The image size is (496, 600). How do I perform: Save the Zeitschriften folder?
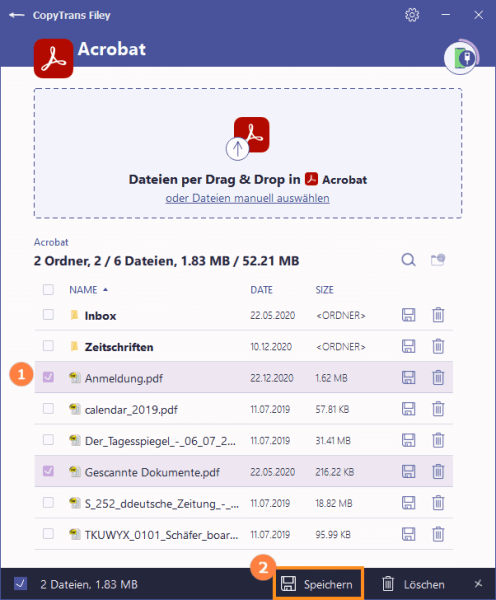(x=408, y=346)
